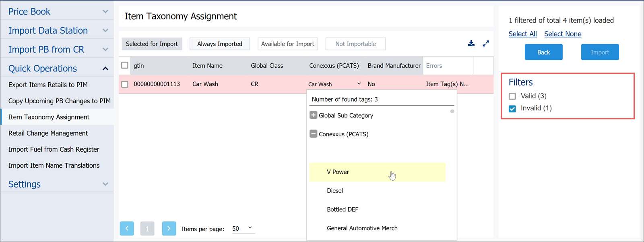Click the No brand manufacturer cell

click(x=371, y=84)
